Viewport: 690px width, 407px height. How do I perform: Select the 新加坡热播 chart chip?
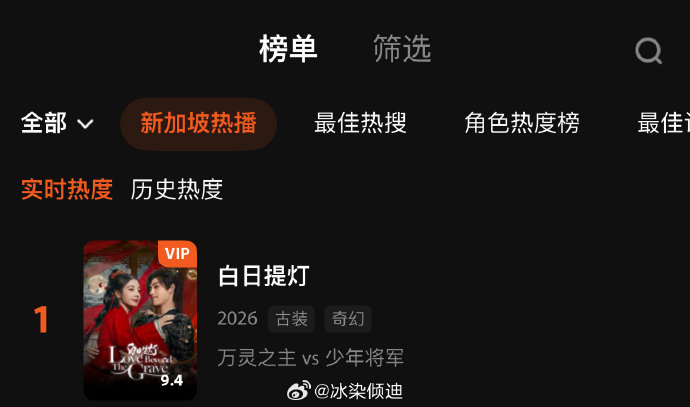pos(198,124)
